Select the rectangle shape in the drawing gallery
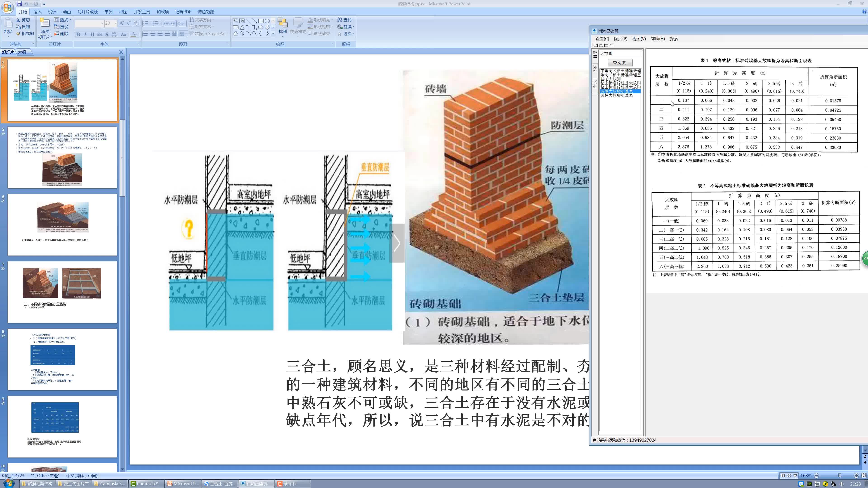This screenshot has height=488, width=868. click(261, 21)
